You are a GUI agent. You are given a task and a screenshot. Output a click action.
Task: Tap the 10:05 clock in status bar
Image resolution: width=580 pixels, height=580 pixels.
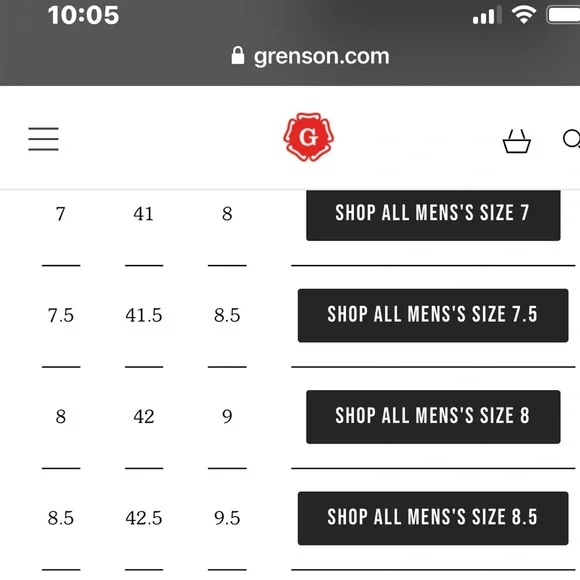tap(83, 15)
